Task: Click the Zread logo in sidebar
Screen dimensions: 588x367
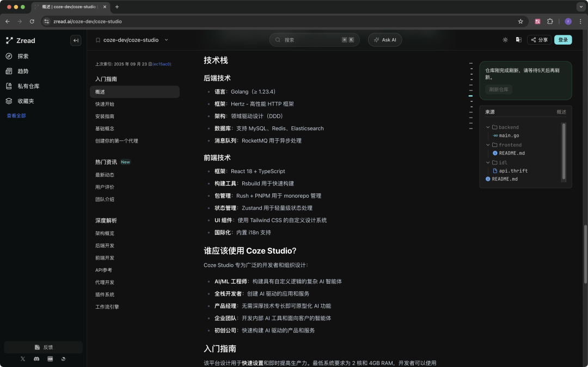Action: coord(21,40)
